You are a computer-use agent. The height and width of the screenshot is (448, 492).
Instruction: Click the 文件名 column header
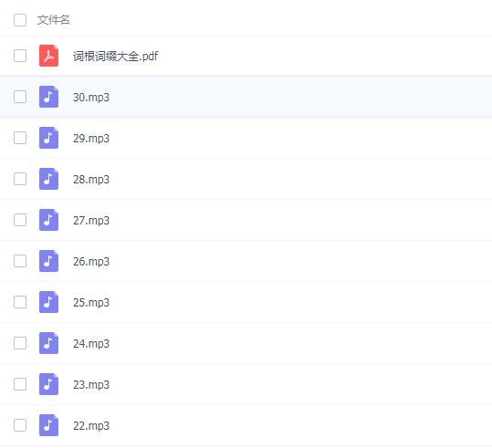(x=53, y=20)
